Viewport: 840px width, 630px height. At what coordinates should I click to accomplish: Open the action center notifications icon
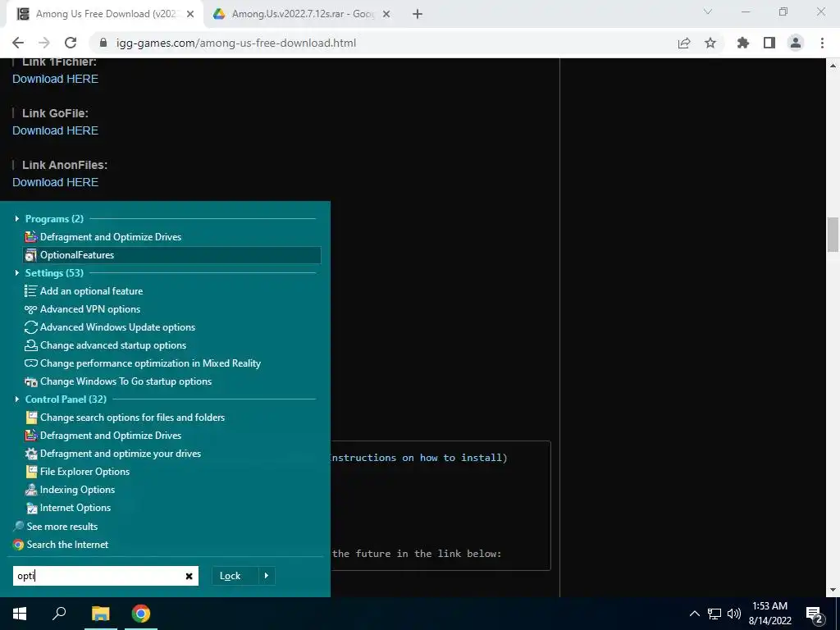tap(815, 614)
